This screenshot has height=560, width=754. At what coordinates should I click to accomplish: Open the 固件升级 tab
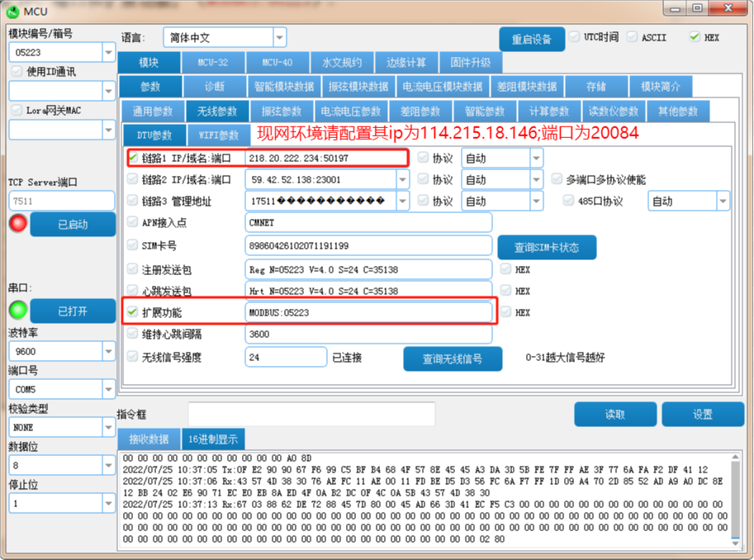coord(471,63)
